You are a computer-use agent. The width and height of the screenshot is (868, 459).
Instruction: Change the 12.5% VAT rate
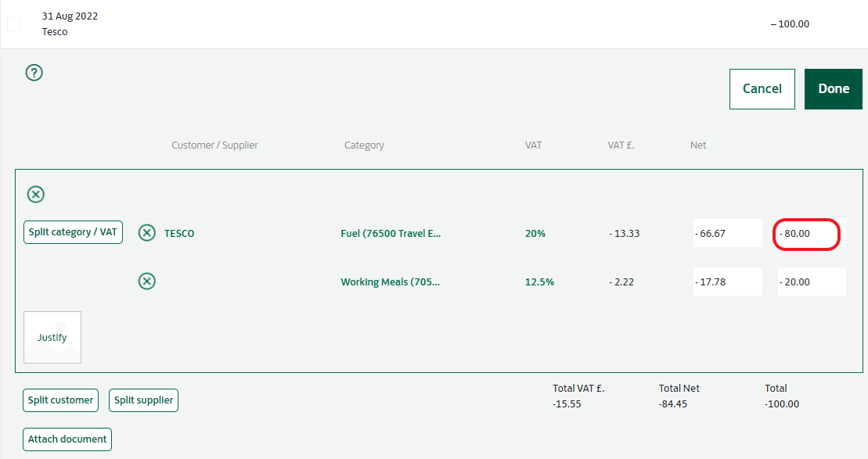(x=539, y=281)
